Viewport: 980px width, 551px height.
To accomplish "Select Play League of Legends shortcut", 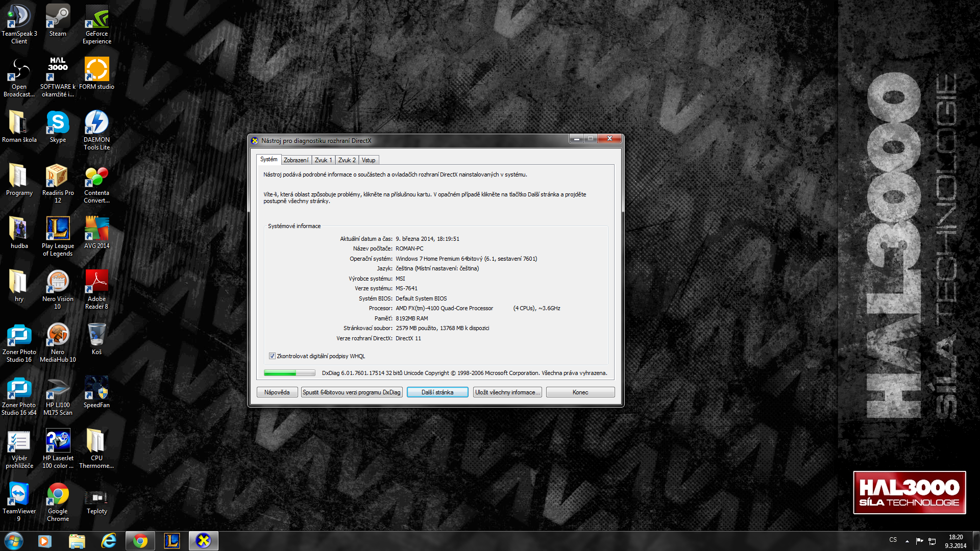I will pyautogui.click(x=58, y=236).
